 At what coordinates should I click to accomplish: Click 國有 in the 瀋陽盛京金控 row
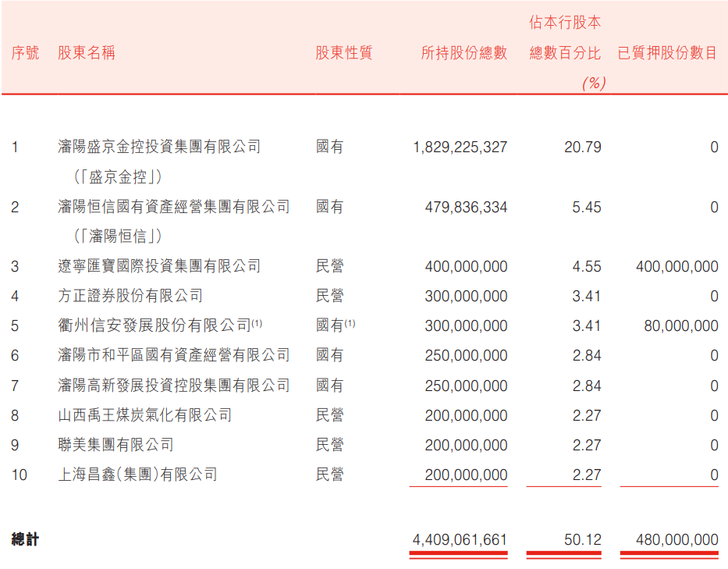click(x=329, y=147)
